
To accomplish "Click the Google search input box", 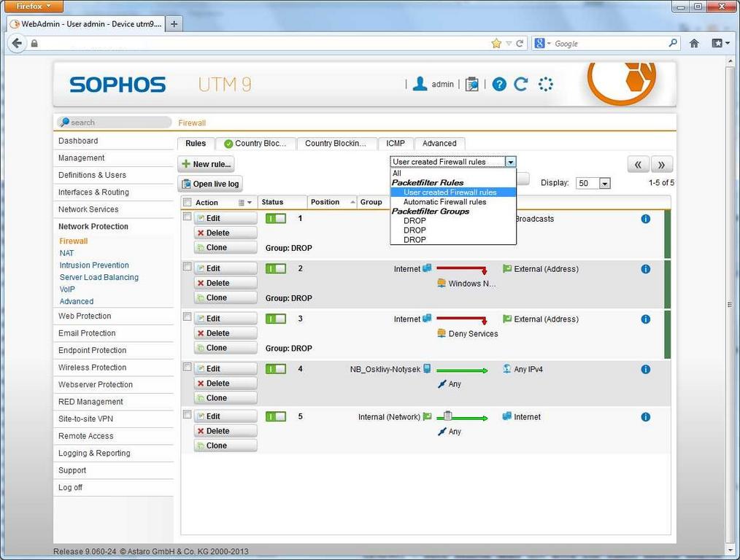I will pos(610,43).
